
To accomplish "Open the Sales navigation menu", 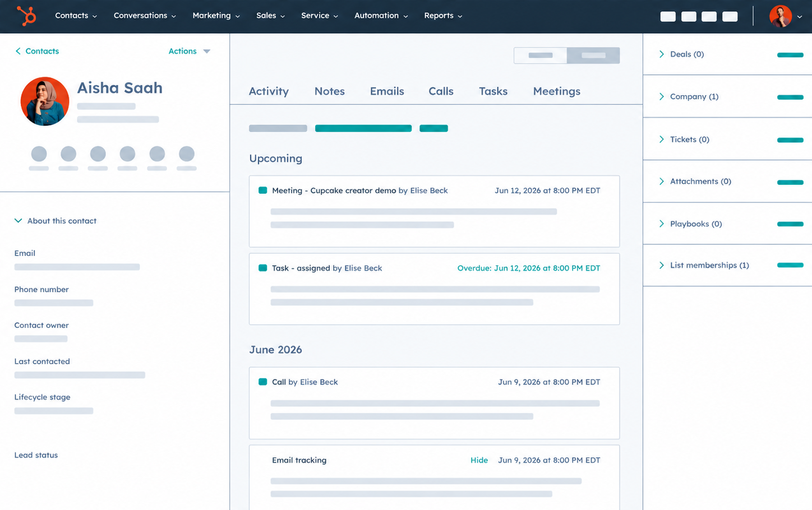I will (x=270, y=16).
